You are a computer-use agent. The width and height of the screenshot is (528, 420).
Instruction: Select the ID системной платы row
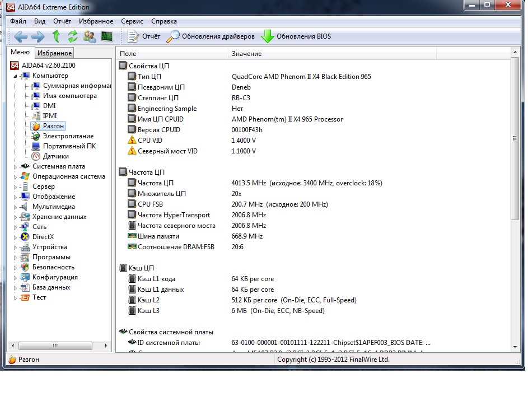(x=279, y=343)
